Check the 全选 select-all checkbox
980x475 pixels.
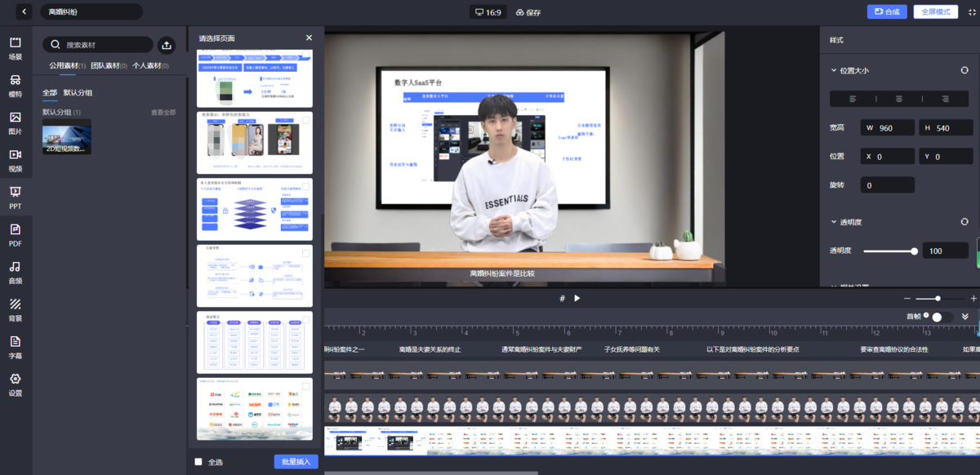pos(198,462)
